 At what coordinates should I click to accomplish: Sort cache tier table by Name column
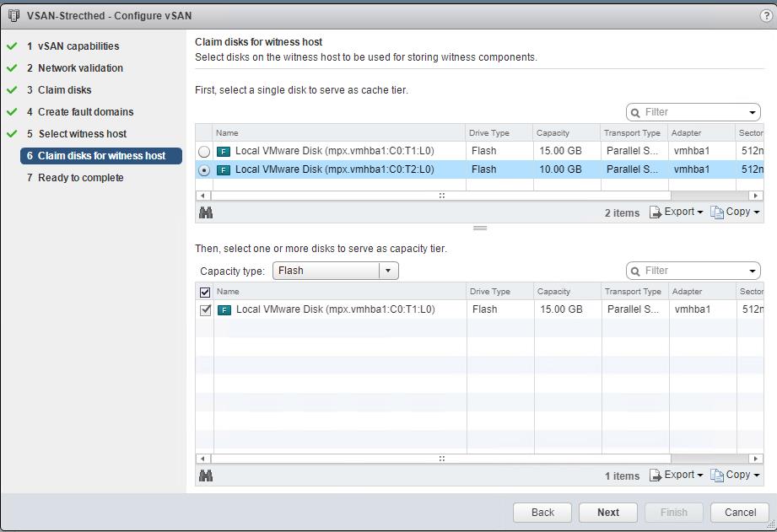pyautogui.click(x=339, y=132)
